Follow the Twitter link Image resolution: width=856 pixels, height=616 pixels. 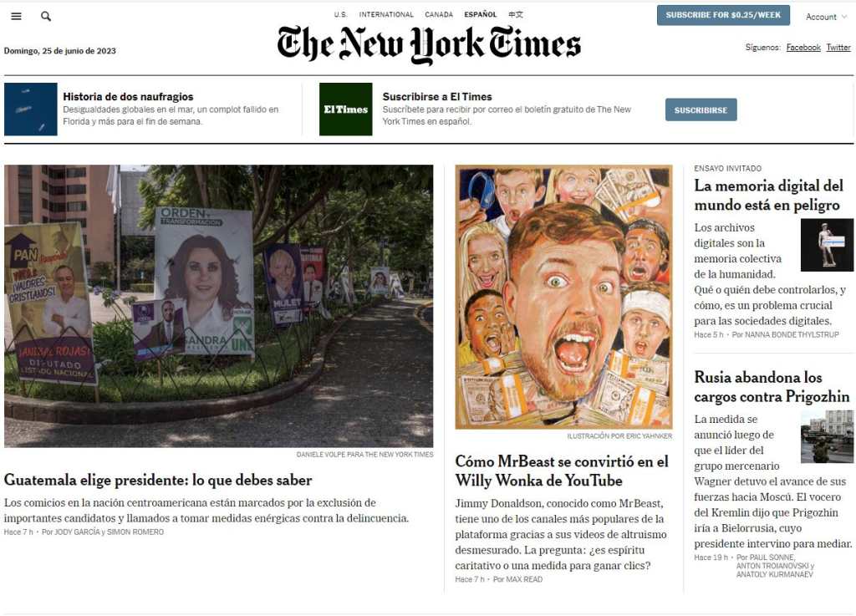tap(838, 48)
